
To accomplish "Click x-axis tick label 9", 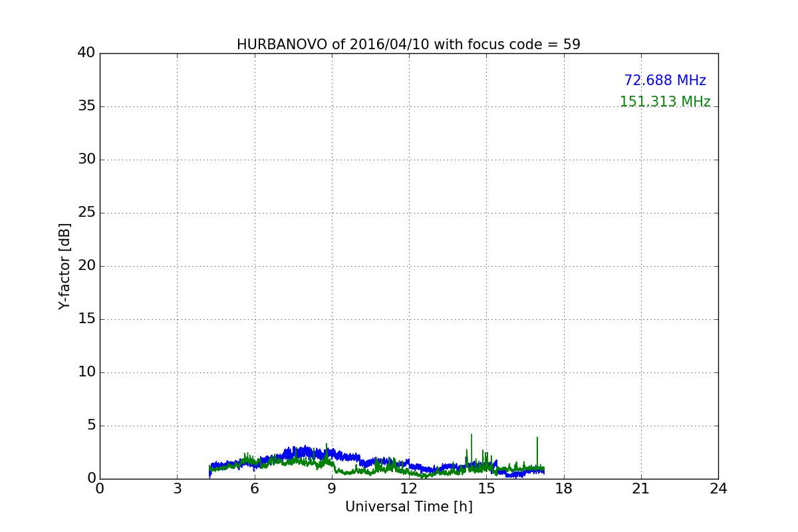I will pos(332,489).
